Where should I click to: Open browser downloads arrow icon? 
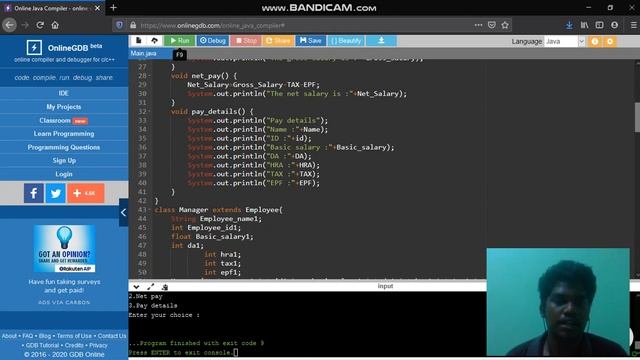pos(569,25)
